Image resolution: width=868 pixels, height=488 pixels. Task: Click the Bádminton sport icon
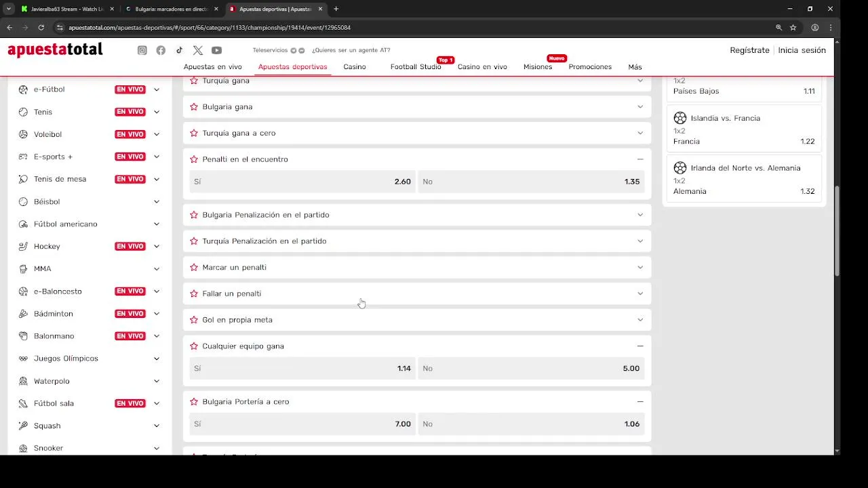click(23, 313)
